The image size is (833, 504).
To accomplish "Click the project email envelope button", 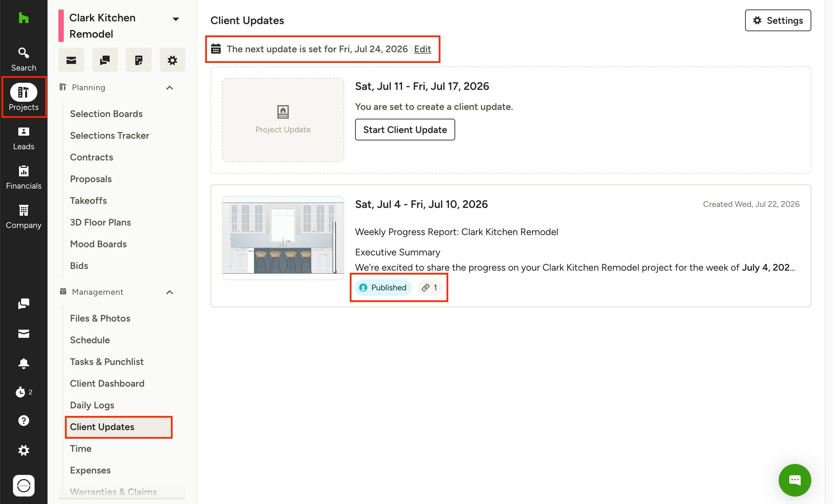I will click(x=71, y=60).
